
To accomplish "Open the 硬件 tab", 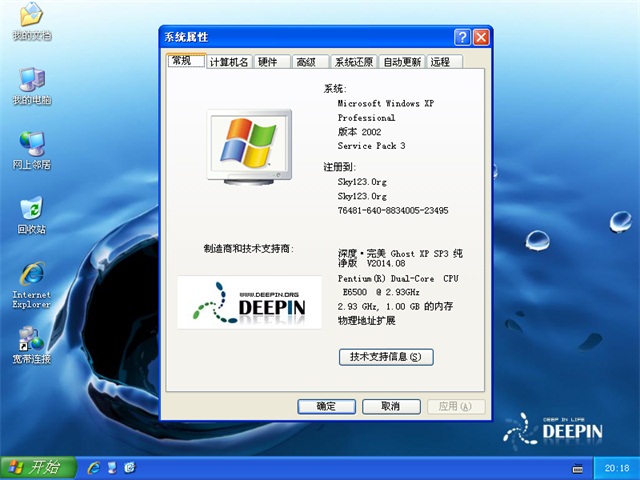I will [x=268, y=62].
